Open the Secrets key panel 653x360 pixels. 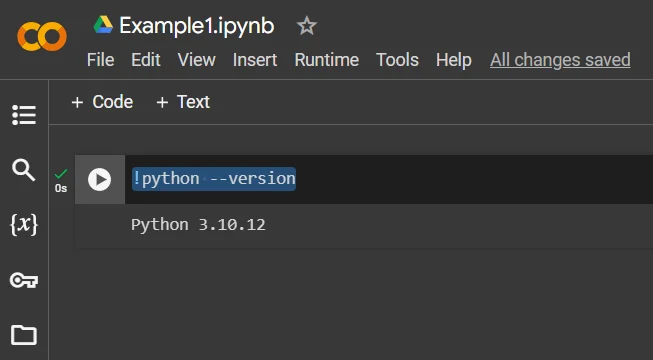click(x=24, y=280)
